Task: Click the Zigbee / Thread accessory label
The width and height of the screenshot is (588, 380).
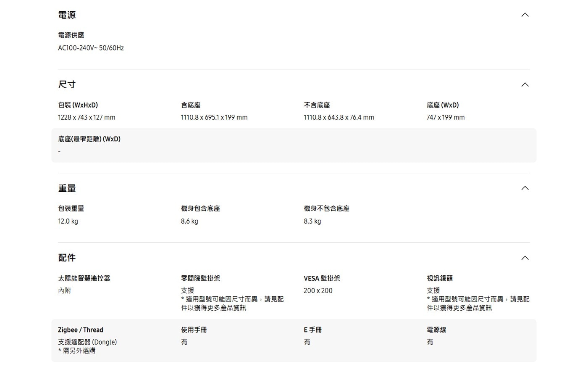Action: pyautogui.click(x=81, y=330)
